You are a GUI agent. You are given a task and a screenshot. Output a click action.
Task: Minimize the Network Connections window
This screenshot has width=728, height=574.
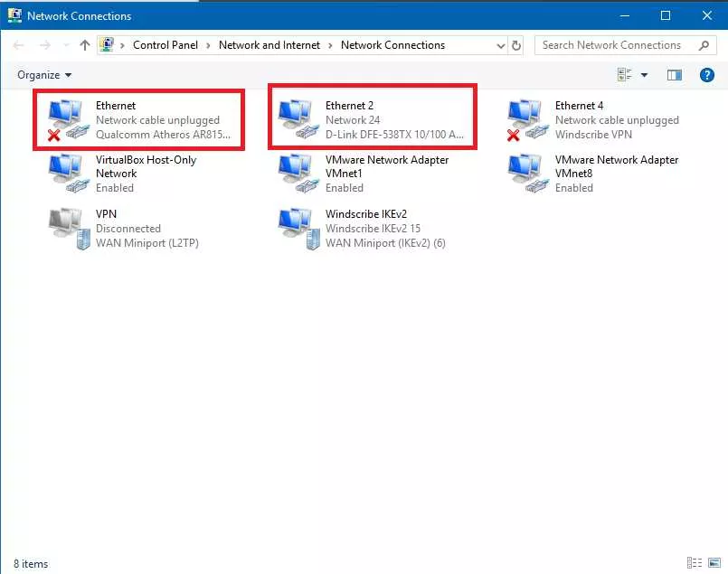pyautogui.click(x=625, y=15)
